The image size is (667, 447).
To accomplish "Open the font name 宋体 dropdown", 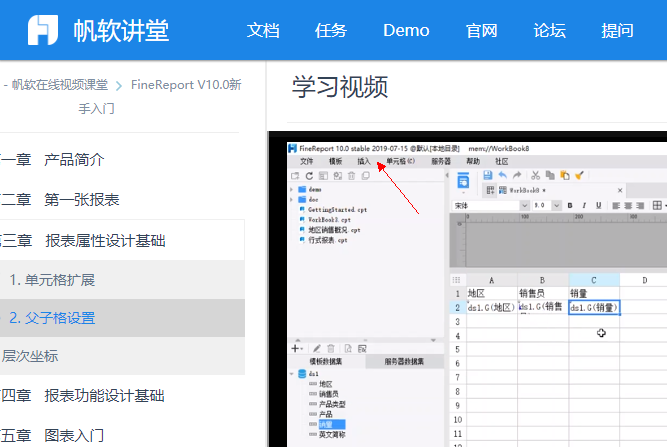I will (524, 205).
